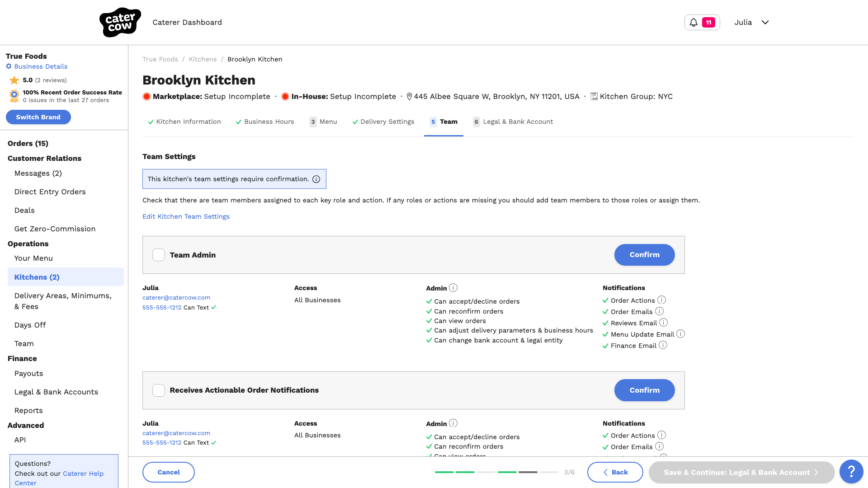Screen dimensions: 868x488
Task: Check the Receives Actionable Order Notifications checkbox
Action: (x=159, y=390)
